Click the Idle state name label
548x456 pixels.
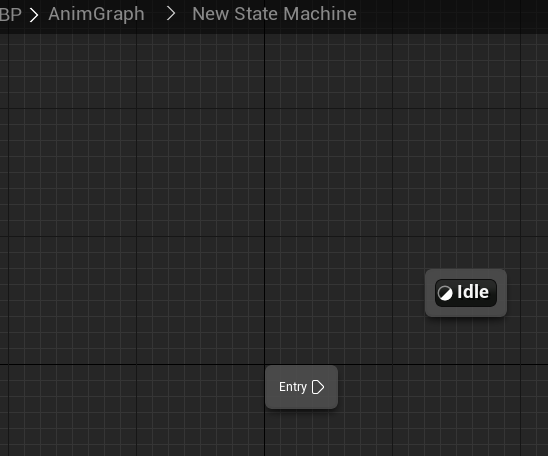click(x=473, y=292)
